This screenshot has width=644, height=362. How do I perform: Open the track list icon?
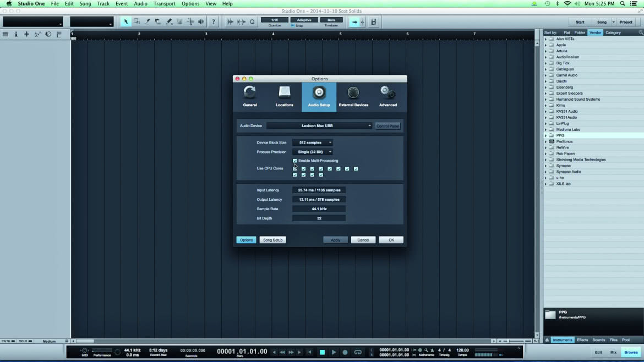(6, 35)
